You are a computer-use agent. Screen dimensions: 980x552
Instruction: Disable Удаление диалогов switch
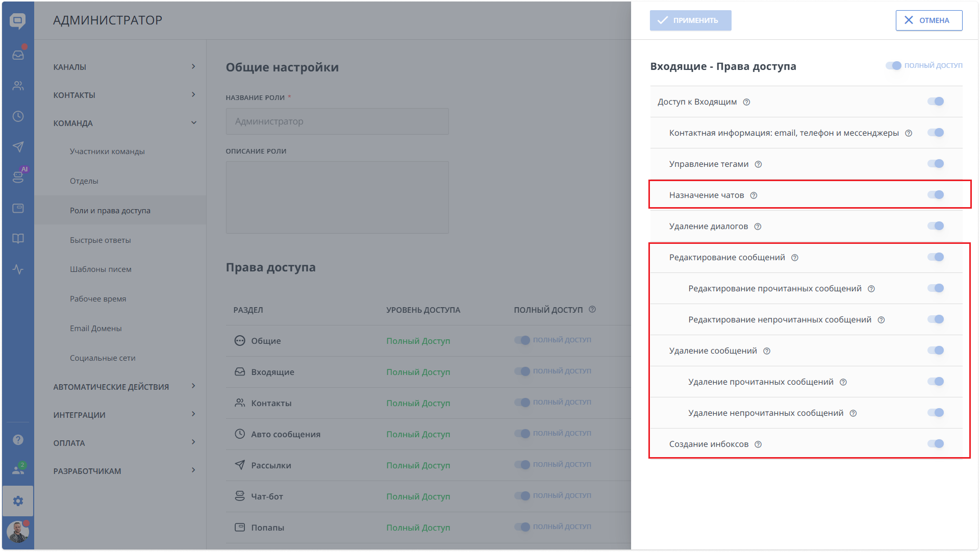936,226
